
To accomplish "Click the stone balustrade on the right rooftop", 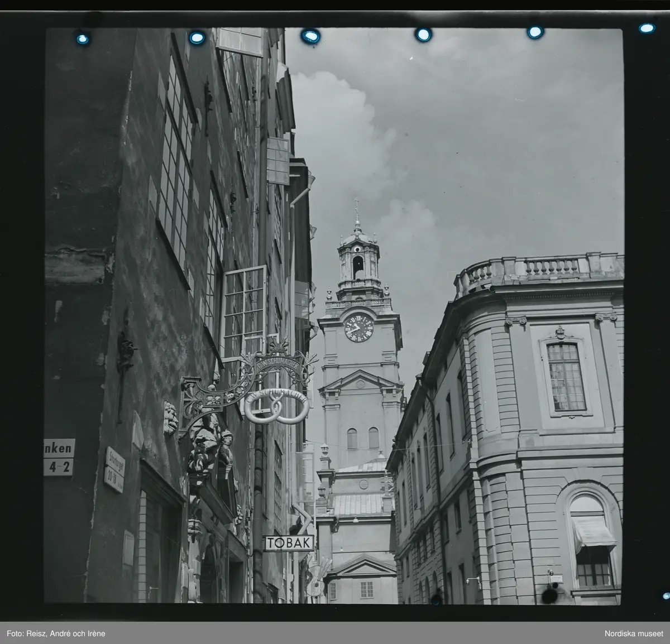I will (539, 271).
